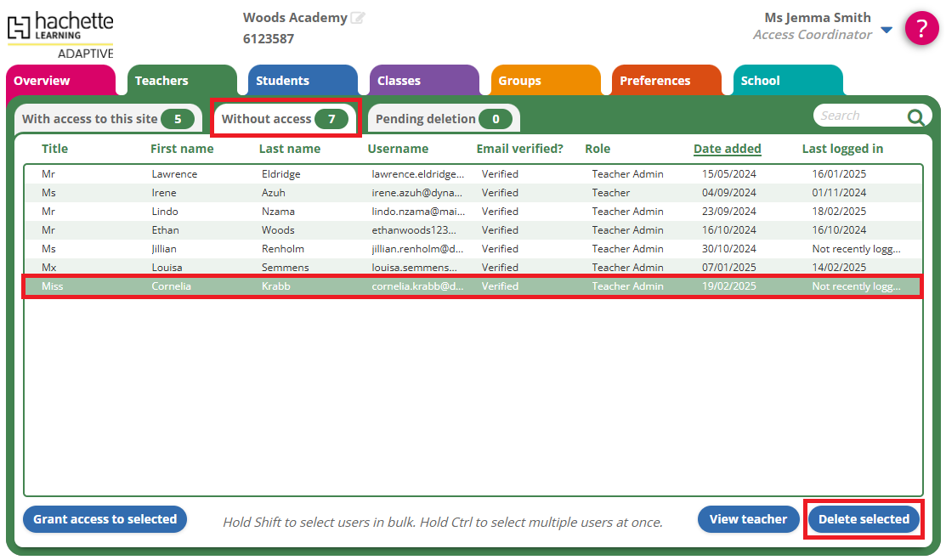Click Grant access to selected button

point(105,519)
